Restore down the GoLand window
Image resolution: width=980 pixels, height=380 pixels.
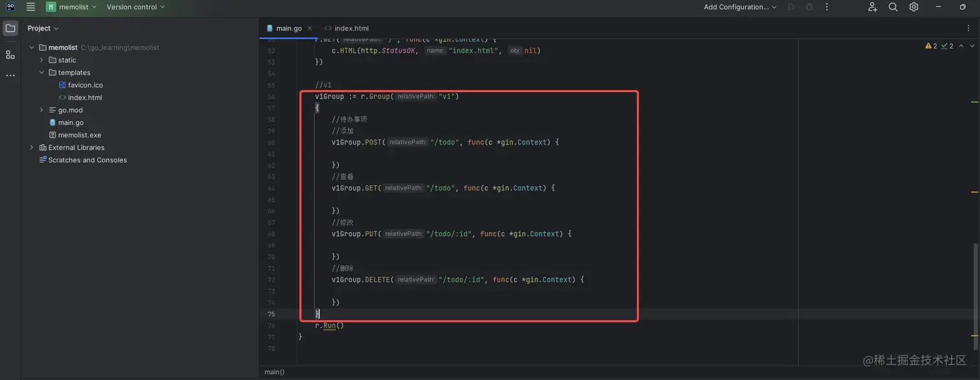(962, 6)
